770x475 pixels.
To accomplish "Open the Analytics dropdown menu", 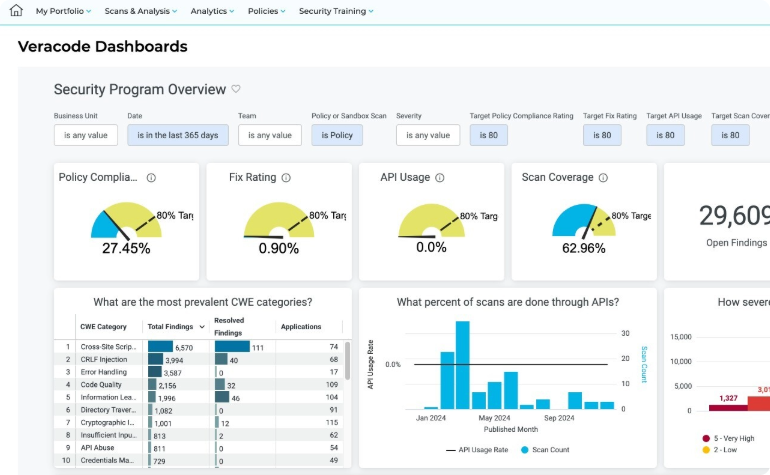I will pos(212,11).
